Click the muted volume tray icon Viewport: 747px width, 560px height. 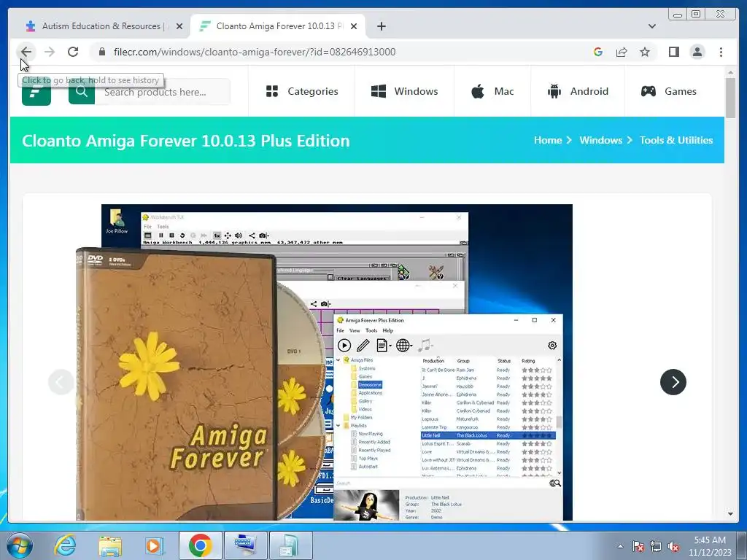click(x=673, y=546)
